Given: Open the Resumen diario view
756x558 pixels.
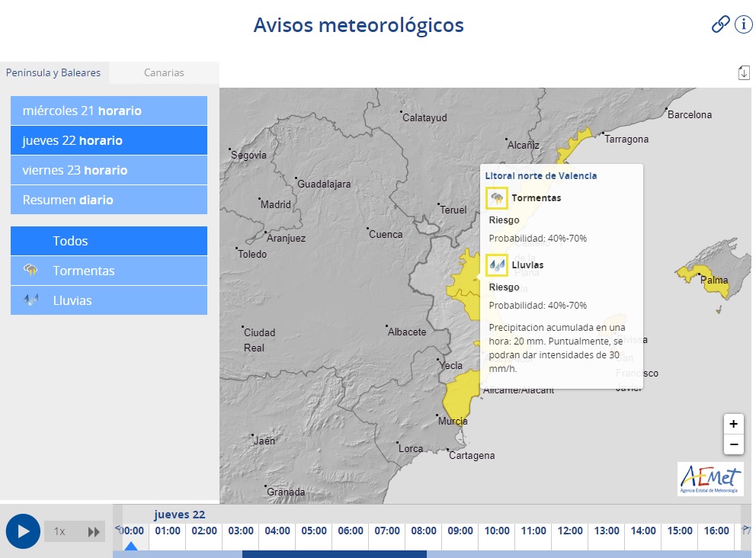Looking at the screenshot, I should (x=109, y=200).
